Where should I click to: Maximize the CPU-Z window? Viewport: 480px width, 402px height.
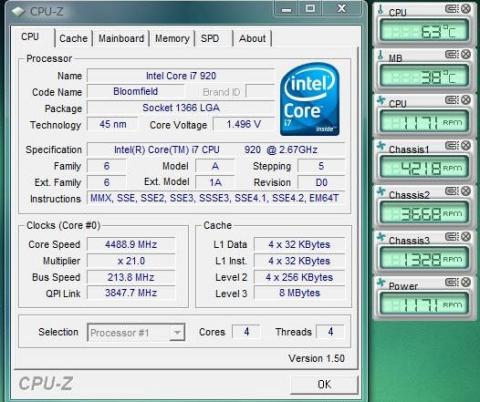coord(310,9)
